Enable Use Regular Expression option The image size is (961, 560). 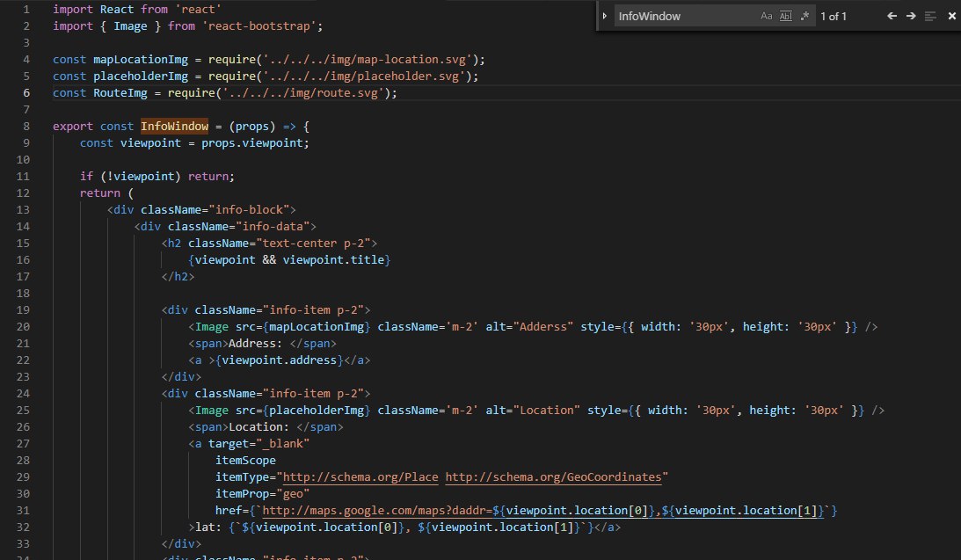804,16
